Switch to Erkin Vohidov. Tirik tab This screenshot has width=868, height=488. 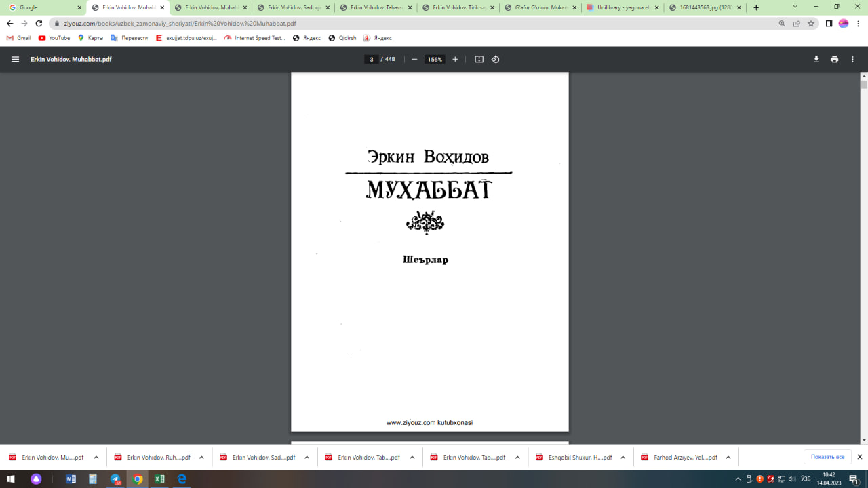point(457,7)
